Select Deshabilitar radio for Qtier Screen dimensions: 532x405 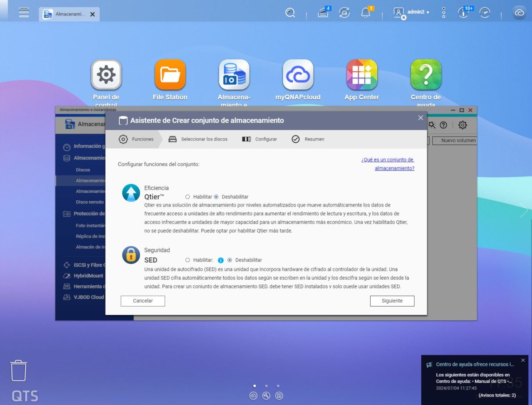click(x=216, y=197)
